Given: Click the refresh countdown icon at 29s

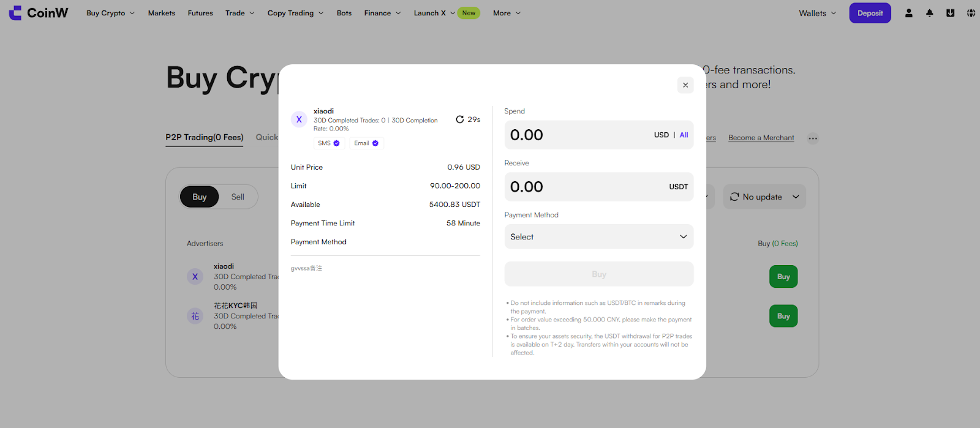Looking at the screenshot, I should click(x=460, y=119).
